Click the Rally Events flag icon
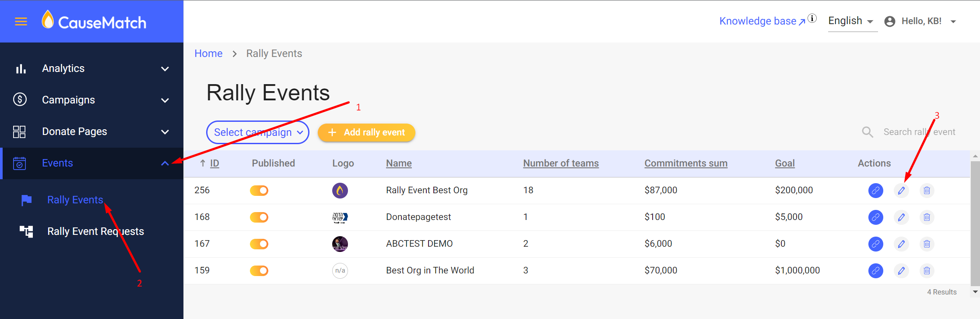Screen dimensions: 980x319 (x=26, y=200)
